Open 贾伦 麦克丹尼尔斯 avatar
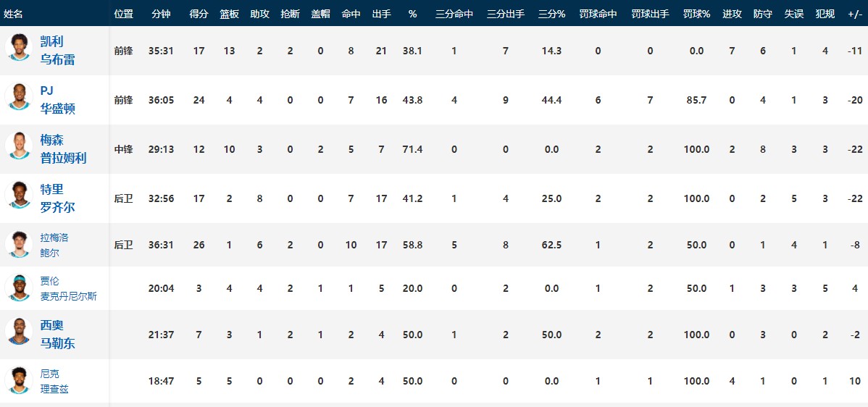The width and height of the screenshot is (868, 407). (x=19, y=288)
